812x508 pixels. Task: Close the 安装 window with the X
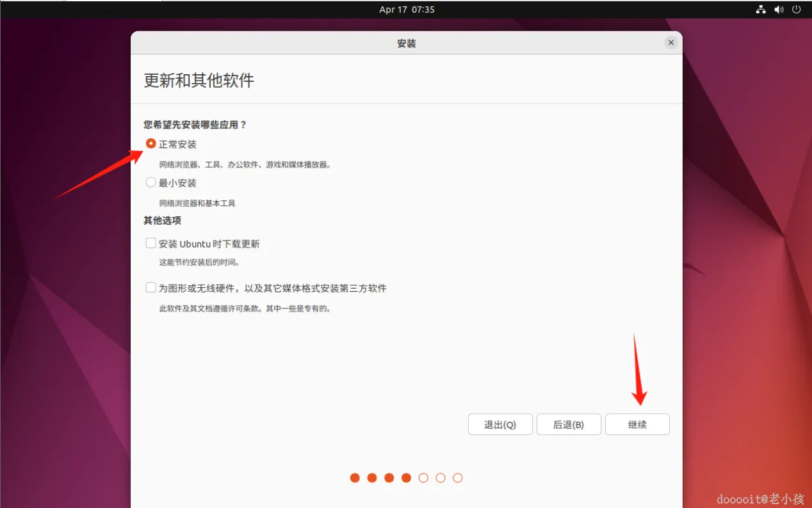pos(670,42)
